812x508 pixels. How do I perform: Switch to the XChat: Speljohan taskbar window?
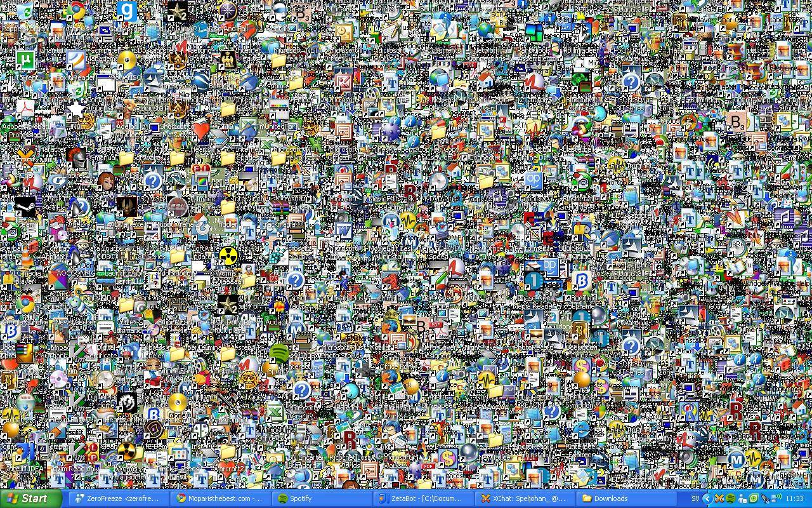pyautogui.click(x=520, y=499)
